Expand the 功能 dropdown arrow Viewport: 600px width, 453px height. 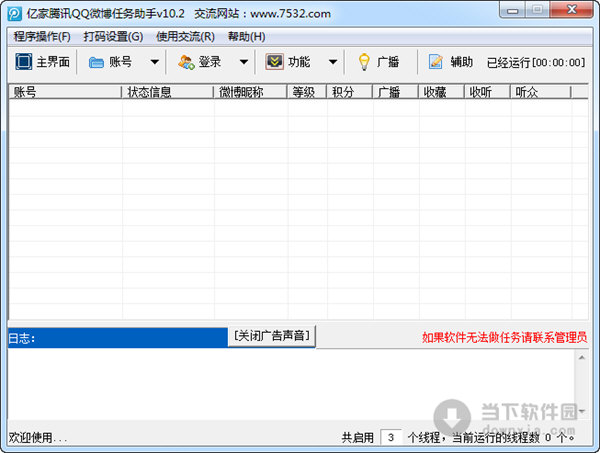(333, 62)
